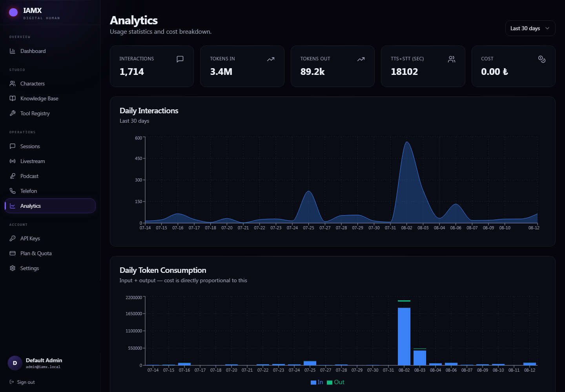Screen dimensions: 565x392
Task: Toggle the Out series legend swatch
Action: coord(330,383)
